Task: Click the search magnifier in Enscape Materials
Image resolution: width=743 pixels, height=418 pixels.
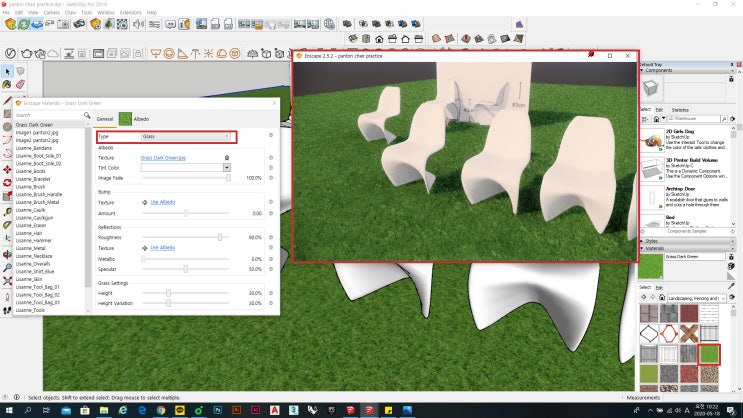Action: tap(87, 116)
